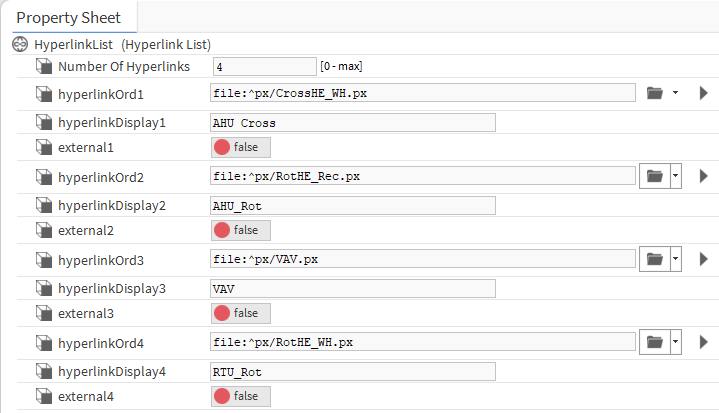
Task: Open folder browser for hyperlinkOrd3
Action: point(655,259)
